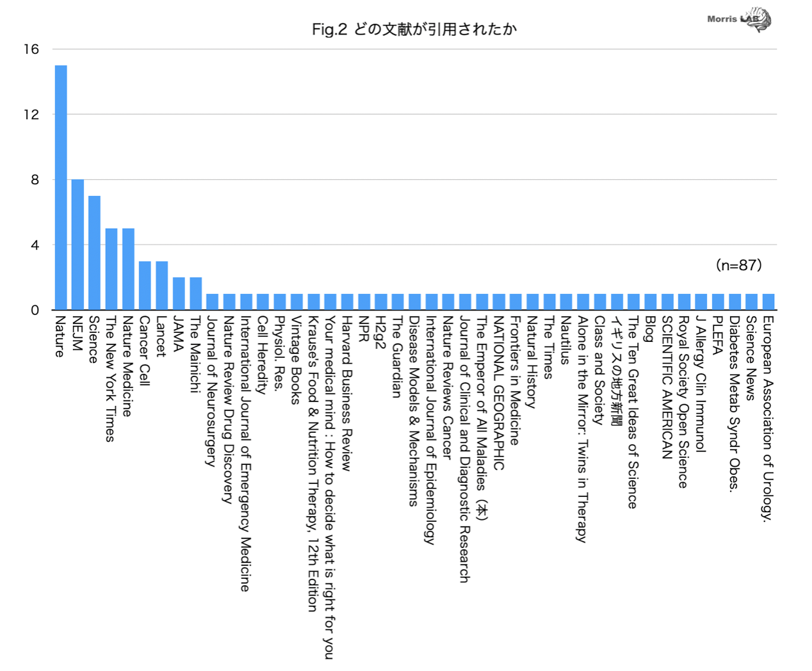The height and width of the screenshot is (671, 812).
Task: Click the 'Nature Medicine' axis label
Action: point(127,366)
